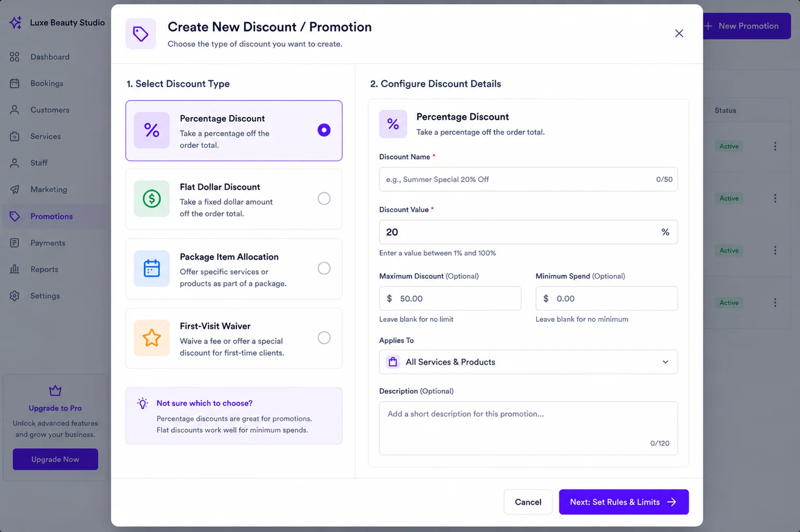Click the first Active status badge
Viewport: 800px width, 532px height.
coord(729,146)
